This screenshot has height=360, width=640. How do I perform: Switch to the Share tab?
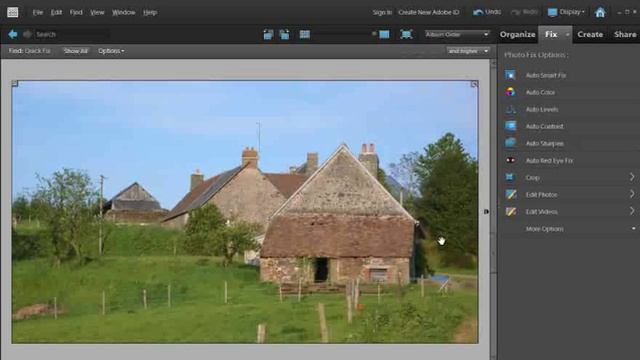tap(625, 35)
